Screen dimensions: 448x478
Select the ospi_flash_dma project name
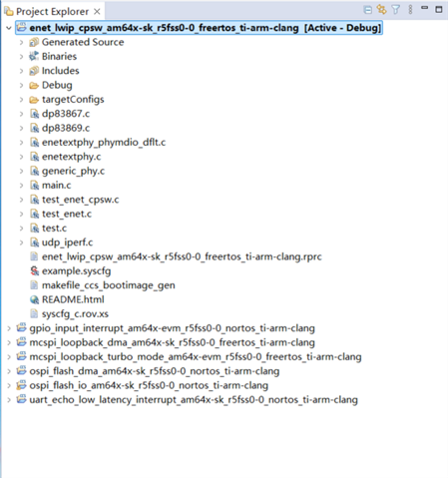[155, 371]
